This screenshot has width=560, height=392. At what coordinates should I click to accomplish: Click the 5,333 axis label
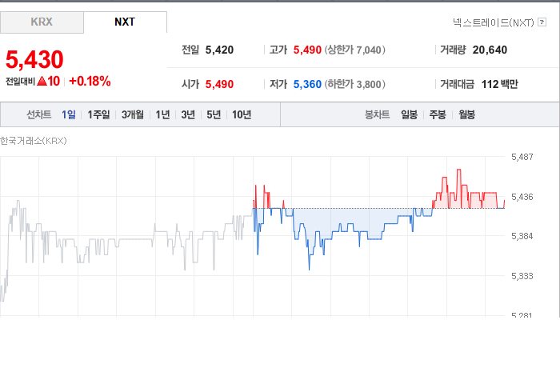coord(522,276)
